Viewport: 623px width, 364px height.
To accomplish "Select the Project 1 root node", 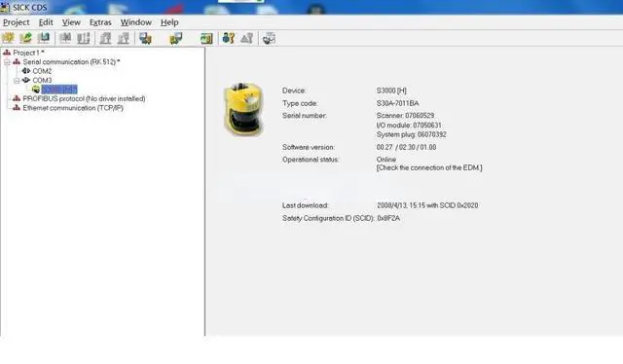I will tap(28, 53).
